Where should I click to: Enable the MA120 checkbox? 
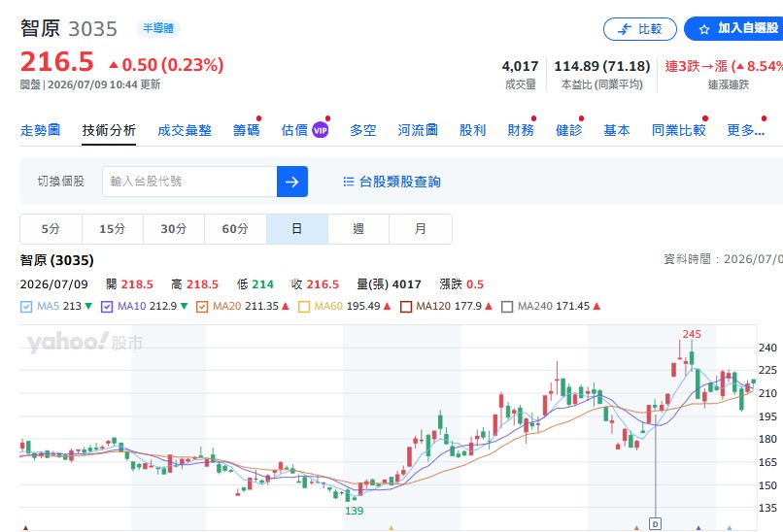(x=405, y=307)
